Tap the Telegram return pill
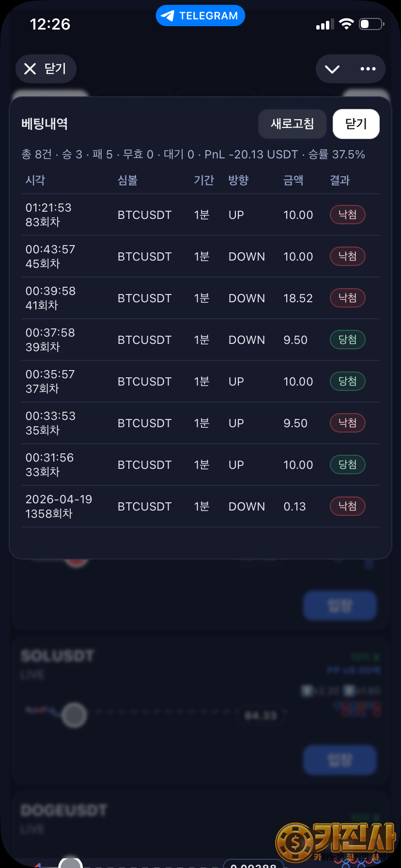401x868 pixels. click(200, 15)
